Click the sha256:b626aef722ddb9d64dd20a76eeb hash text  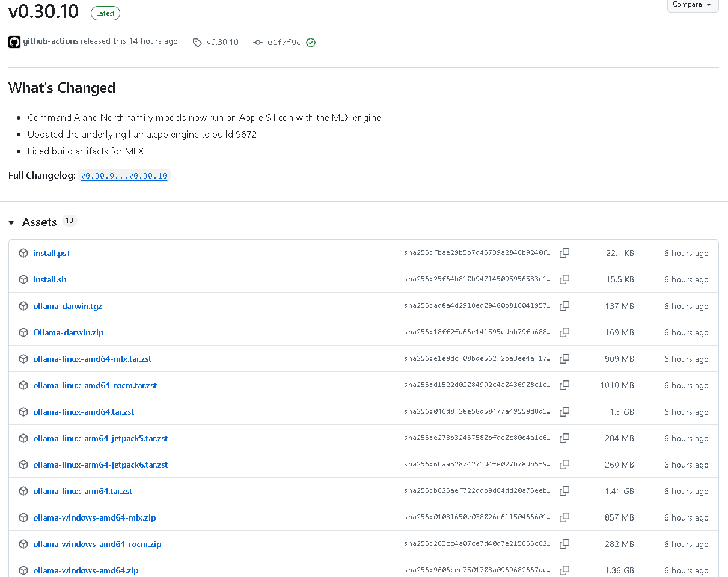pos(477,491)
